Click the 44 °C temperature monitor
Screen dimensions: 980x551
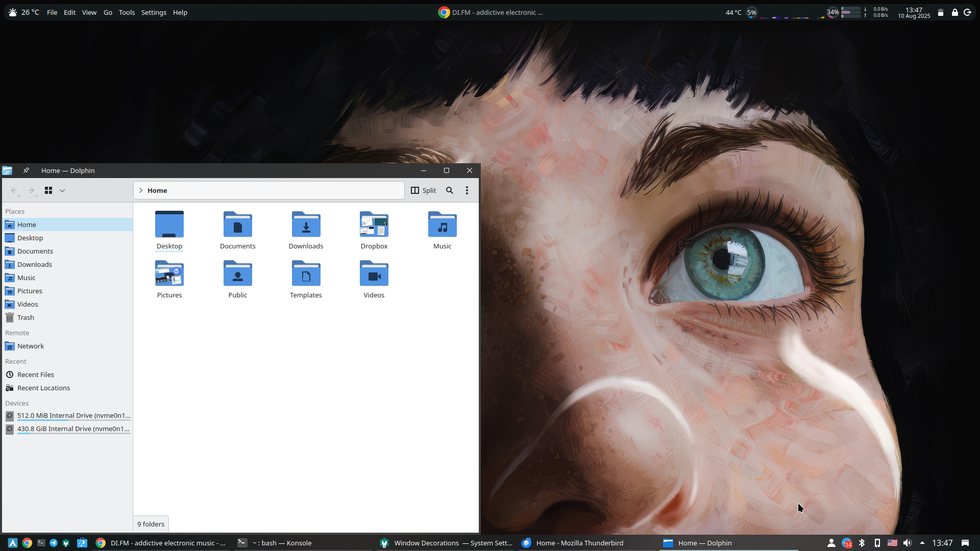pos(733,12)
